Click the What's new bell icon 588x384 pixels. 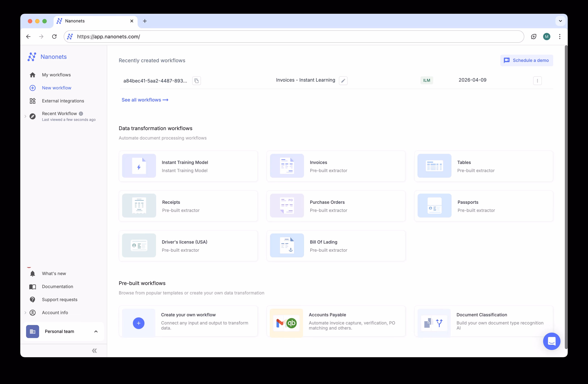click(x=33, y=274)
